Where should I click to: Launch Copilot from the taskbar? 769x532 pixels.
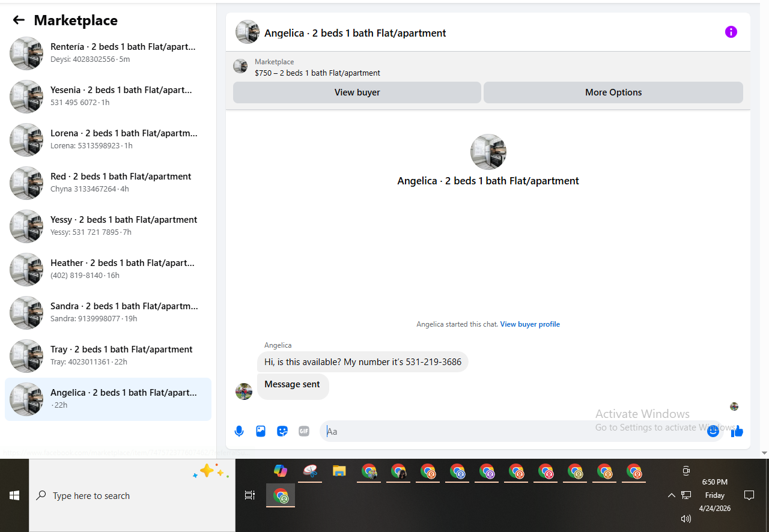click(x=281, y=471)
